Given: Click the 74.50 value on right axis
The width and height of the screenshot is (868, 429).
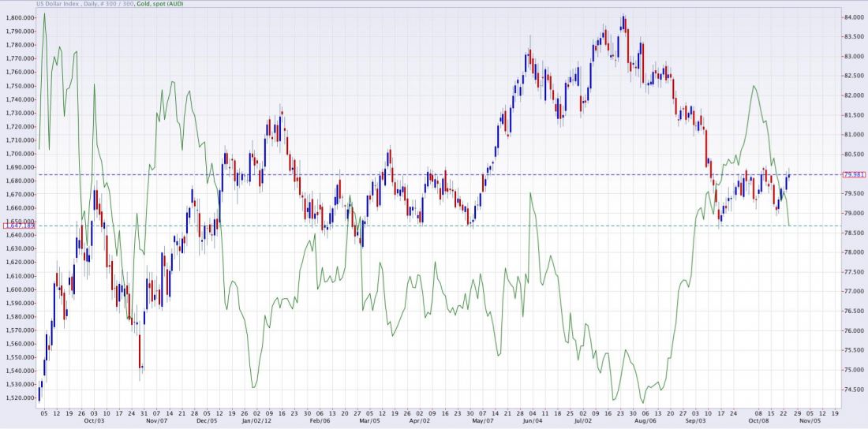Looking at the screenshot, I should [853, 390].
